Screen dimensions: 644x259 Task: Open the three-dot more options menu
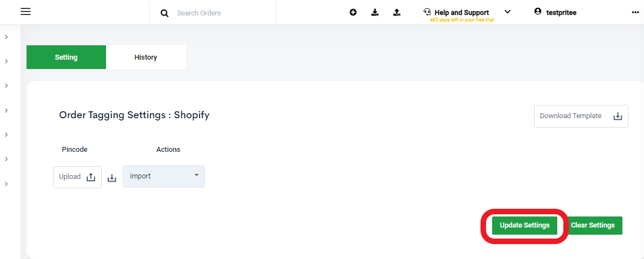(635, 13)
